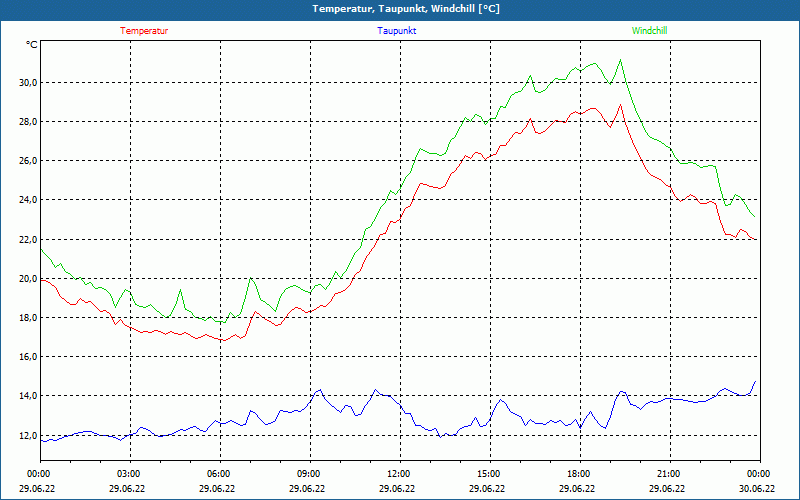Image resolution: width=800 pixels, height=500 pixels.
Task: Click the 22,0 y-axis value
Action: pos(28,239)
